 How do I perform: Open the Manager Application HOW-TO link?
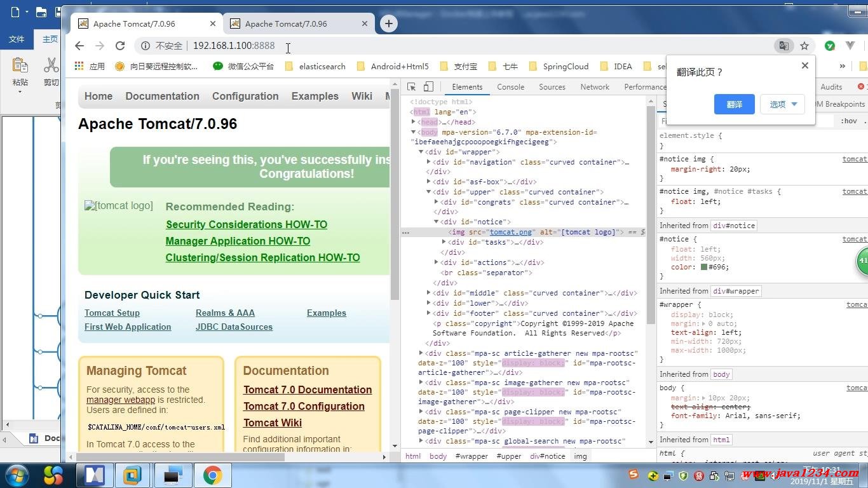click(238, 241)
